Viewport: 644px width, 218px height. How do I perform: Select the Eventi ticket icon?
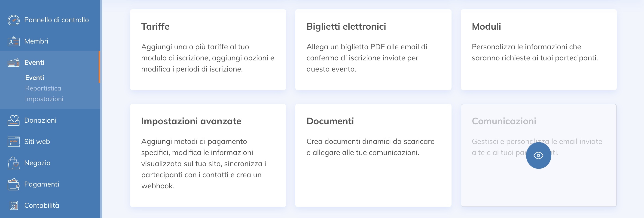(x=14, y=62)
